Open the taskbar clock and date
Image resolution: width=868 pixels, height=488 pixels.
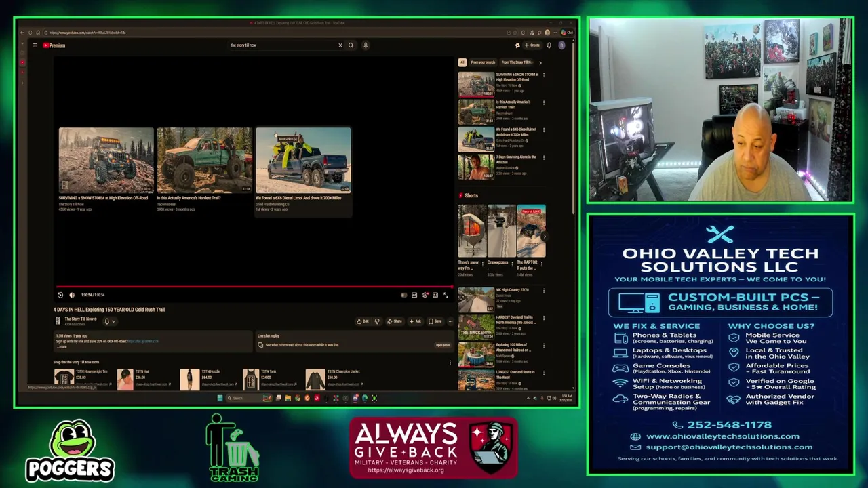[567, 397]
